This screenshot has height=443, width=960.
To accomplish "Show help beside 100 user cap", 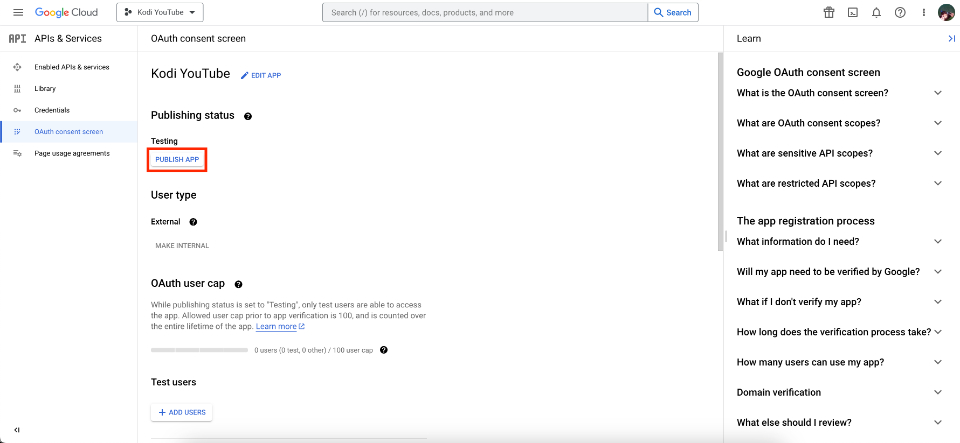I will pyautogui.click(x=384, y=350).
